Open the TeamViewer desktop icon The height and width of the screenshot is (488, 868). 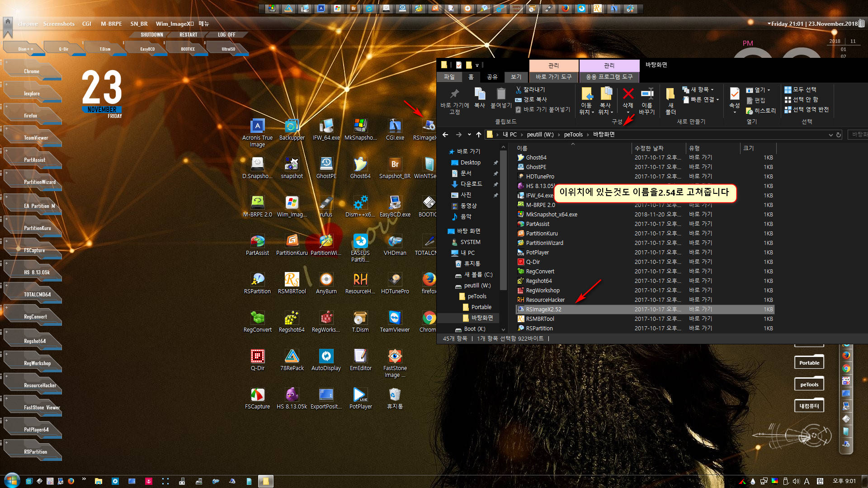[x=395, y=322]
